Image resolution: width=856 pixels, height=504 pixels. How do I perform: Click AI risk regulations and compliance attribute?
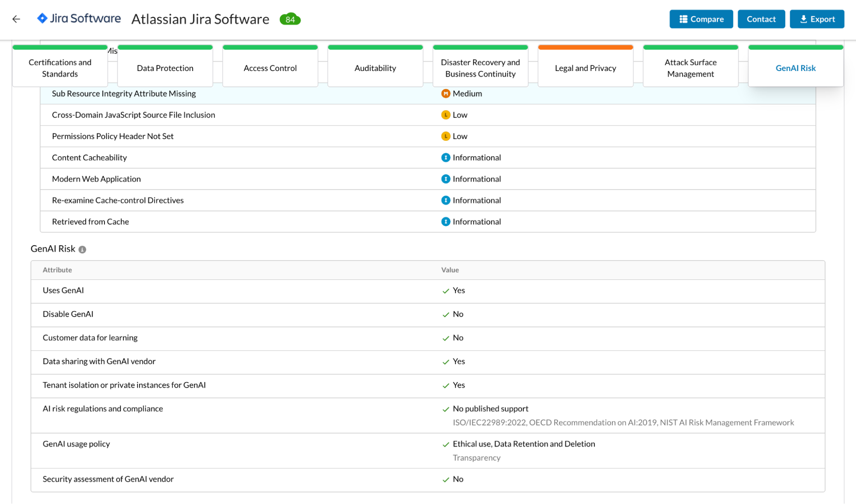tap(103, 409)
